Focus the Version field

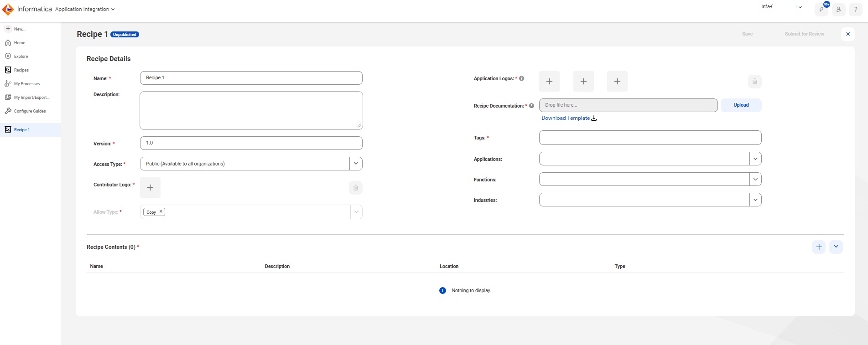(251, 143)
